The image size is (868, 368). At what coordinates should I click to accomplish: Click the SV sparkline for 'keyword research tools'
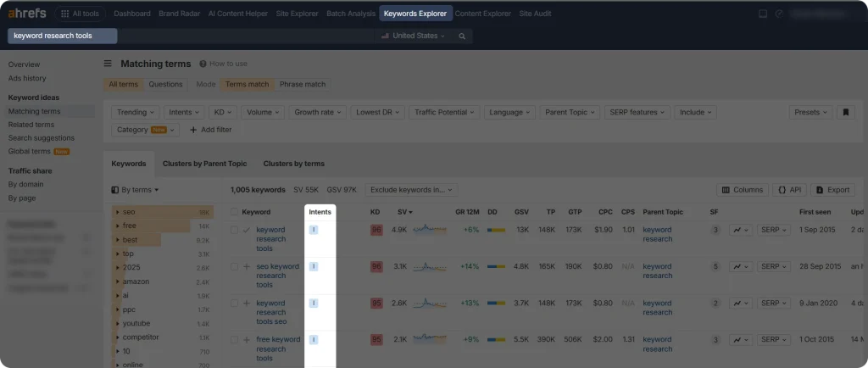(430, 230)
